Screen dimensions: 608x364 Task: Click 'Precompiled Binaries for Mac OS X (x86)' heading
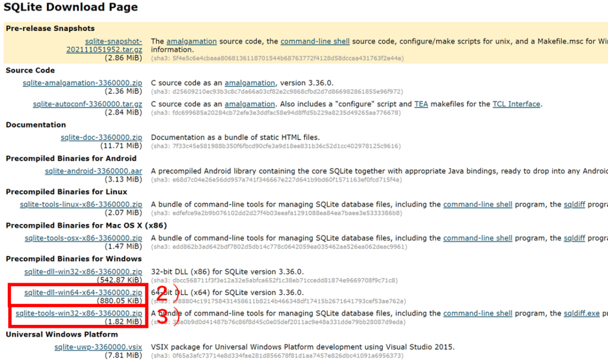coord(86,226)
